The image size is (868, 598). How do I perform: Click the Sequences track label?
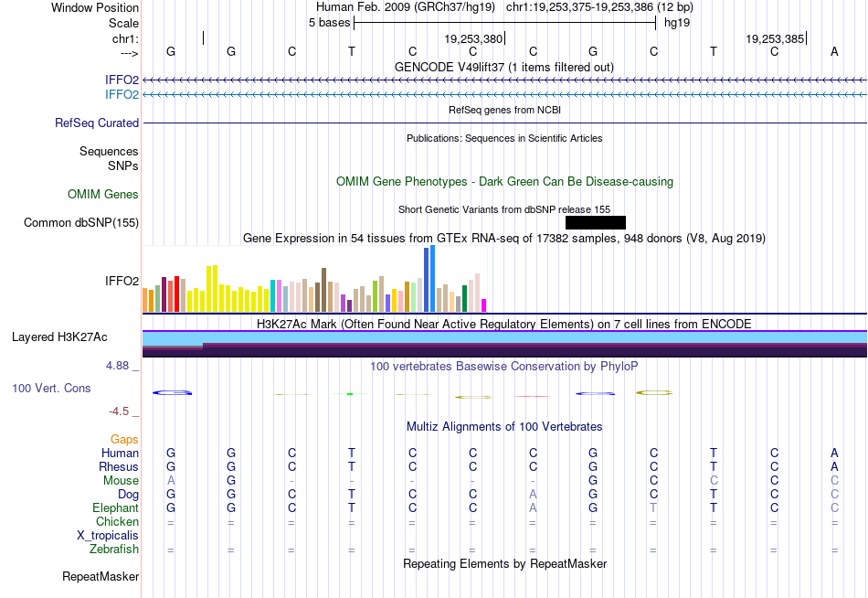tap(109, 151)
